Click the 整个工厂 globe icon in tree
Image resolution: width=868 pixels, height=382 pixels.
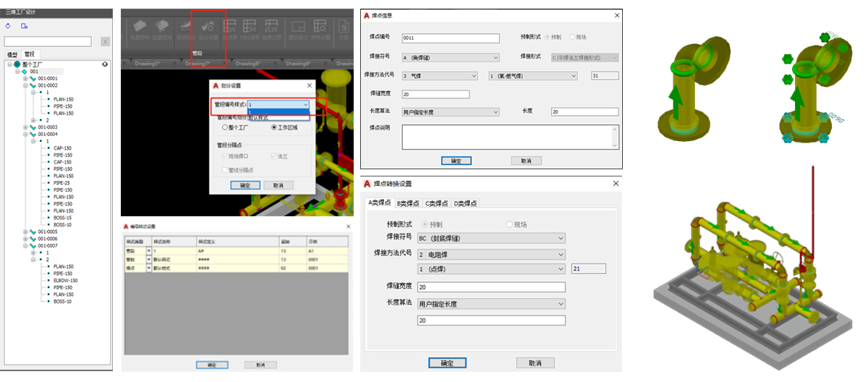coord(17,64)
